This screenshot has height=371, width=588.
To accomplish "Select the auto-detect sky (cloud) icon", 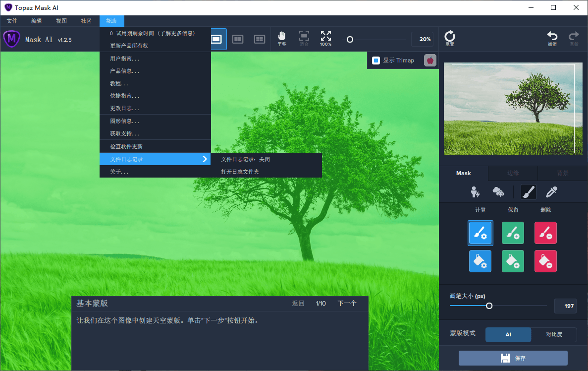I will click(498, 192).
